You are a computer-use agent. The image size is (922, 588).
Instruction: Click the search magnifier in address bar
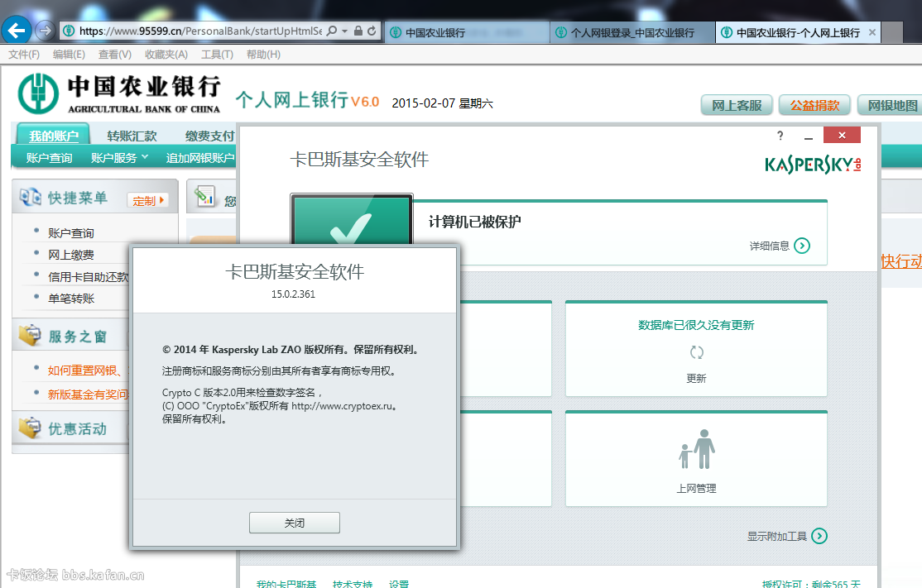coord(332,31)
